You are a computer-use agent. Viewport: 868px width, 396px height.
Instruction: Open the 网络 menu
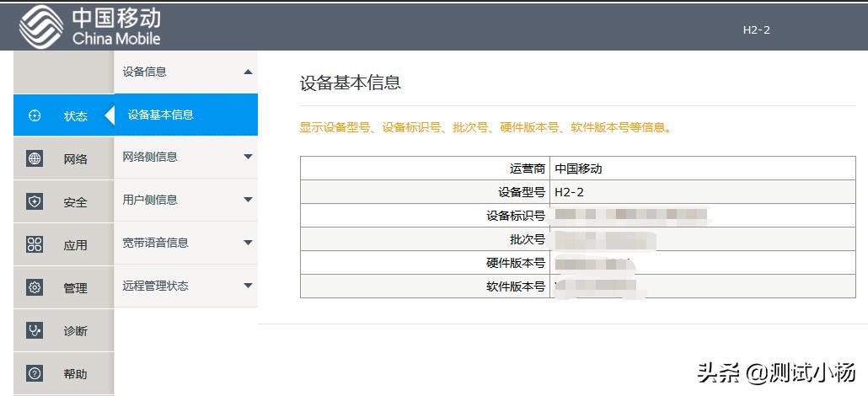tap(64, 158)
